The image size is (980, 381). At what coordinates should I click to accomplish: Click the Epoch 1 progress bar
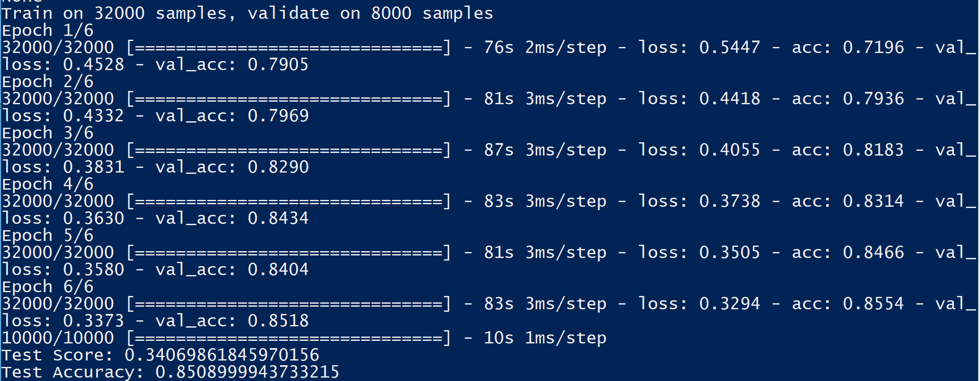tap(289, 47)
